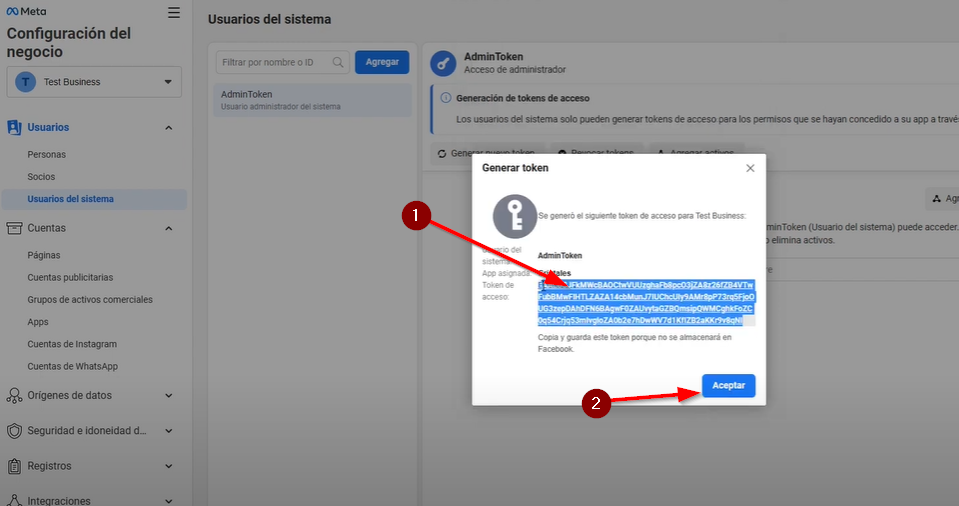The image size is (959, 506).
Task: Open Cuentas publicitarias
Action: [70, 278]
